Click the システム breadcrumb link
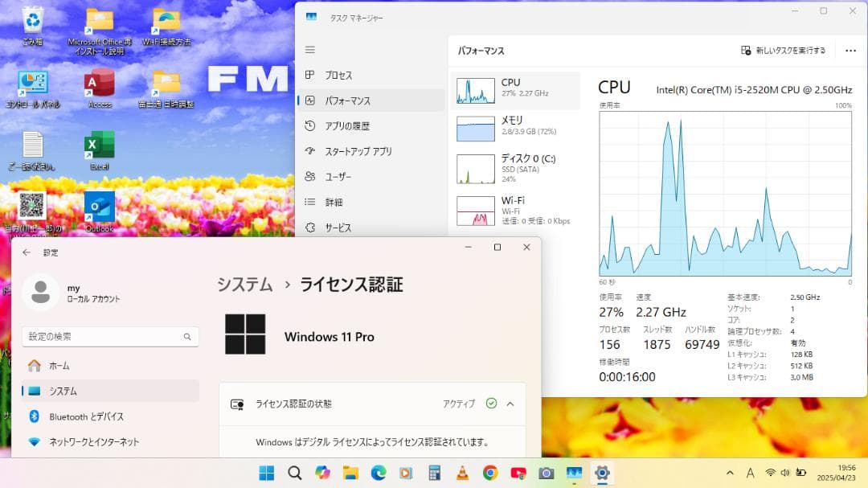This screenshot has width=868, height=488. tap(244, 284)
